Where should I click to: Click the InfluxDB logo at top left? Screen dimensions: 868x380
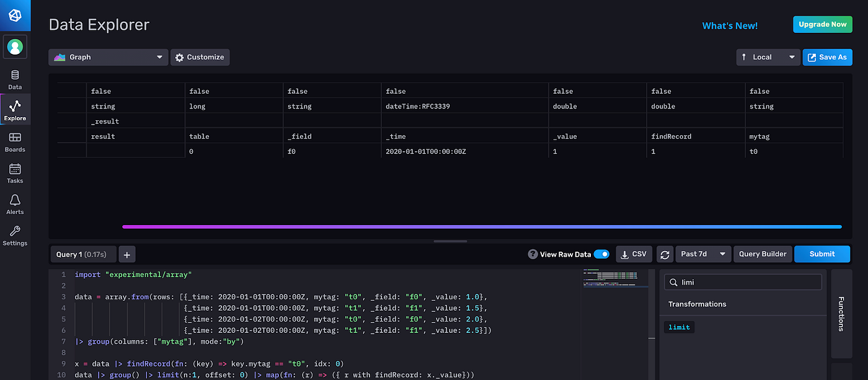coord(14,14)
